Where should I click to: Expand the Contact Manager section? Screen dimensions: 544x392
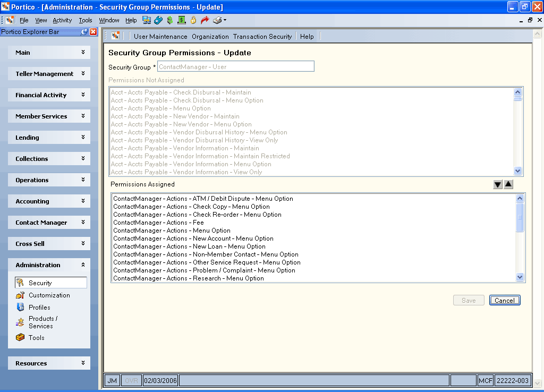pos(49,223)
